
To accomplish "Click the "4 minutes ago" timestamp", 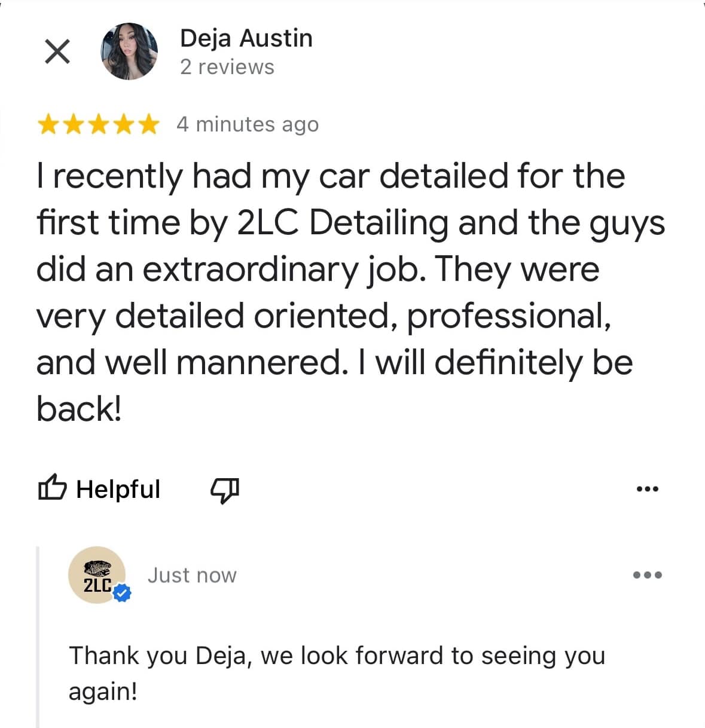I will coord(248,124).
